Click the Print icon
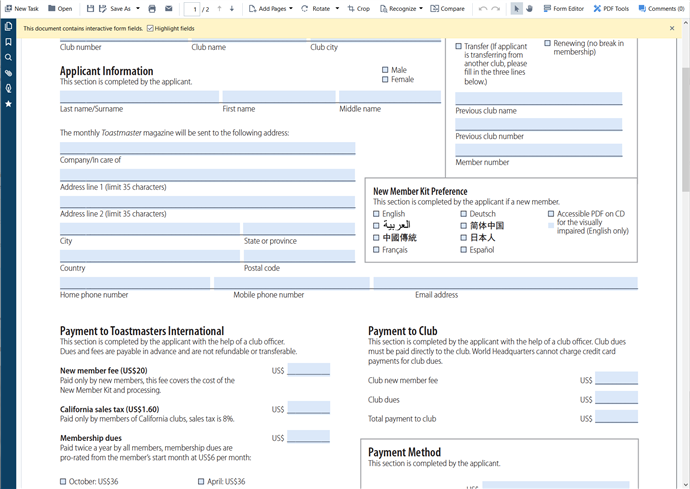690x489 pixels. coord(152,8)
